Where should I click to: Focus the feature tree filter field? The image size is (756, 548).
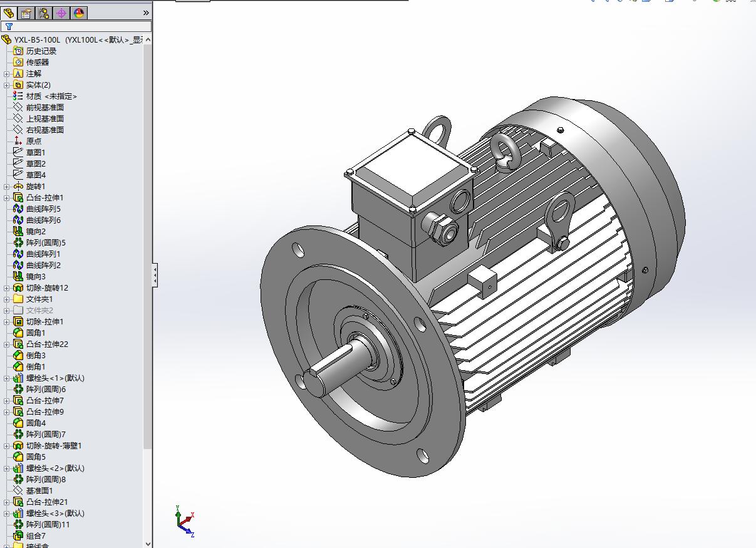tap(76, 26)
